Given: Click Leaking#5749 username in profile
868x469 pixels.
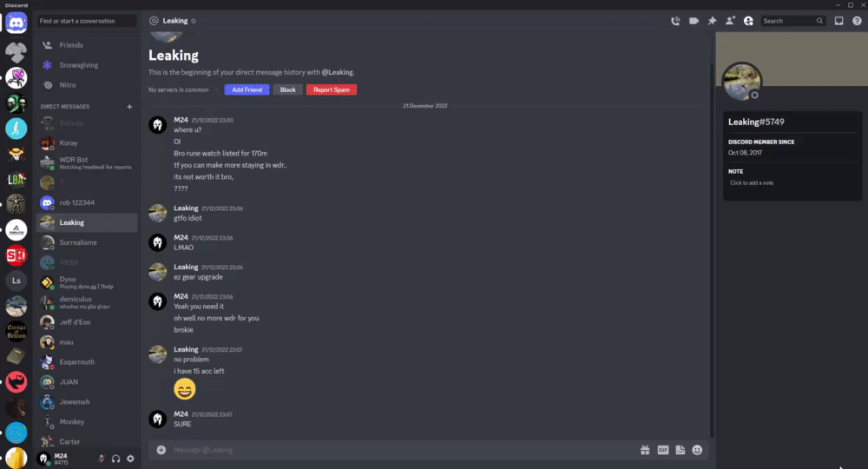Looking at the screenshot, I should point(756,122).
